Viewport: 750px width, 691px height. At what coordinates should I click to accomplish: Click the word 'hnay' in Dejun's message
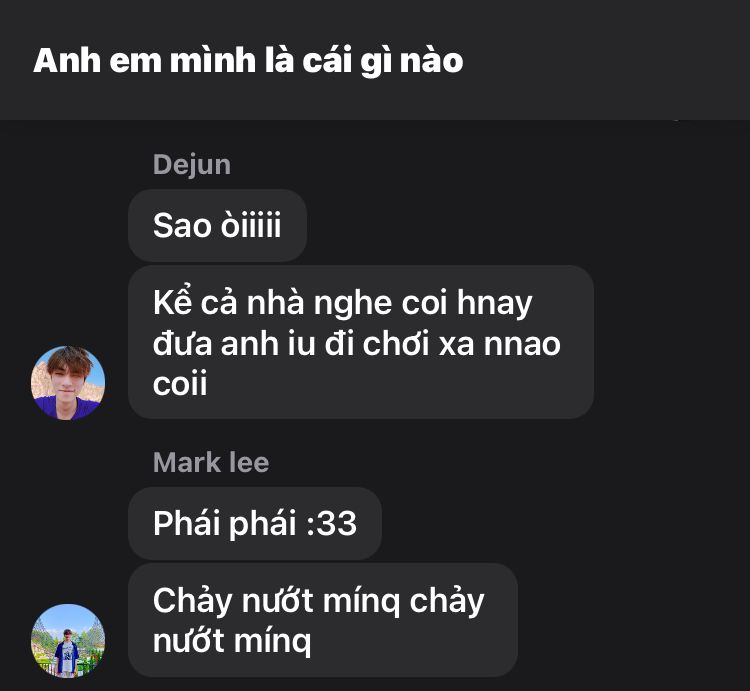pos(495,304)
